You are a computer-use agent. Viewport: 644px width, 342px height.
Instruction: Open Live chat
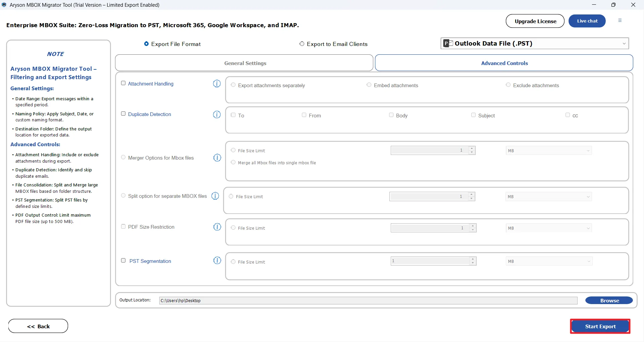click(x=587, y=21)
